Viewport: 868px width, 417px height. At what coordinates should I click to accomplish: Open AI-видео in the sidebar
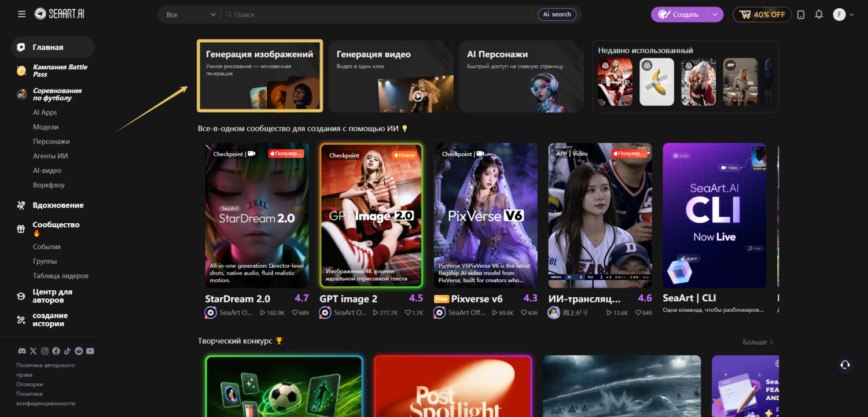pos(47,171)
